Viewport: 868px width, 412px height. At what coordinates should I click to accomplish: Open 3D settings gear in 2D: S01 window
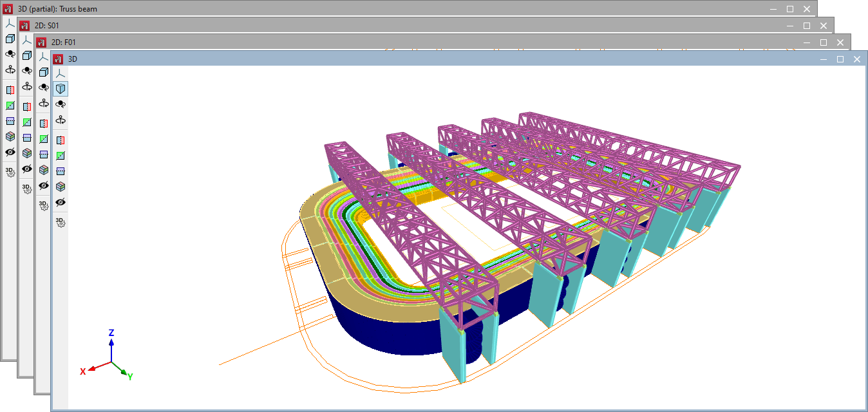tap(27, 189)
